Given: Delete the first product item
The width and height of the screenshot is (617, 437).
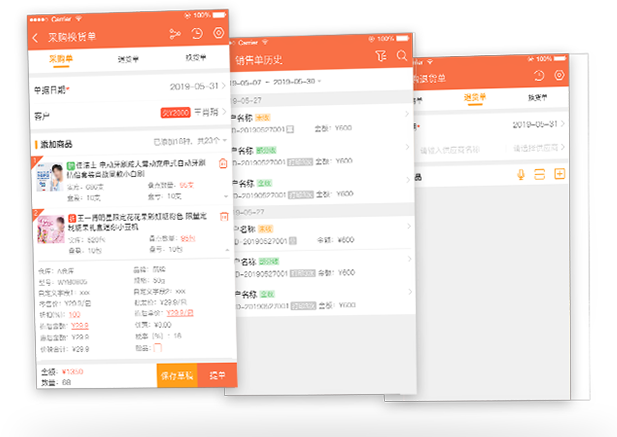Looking at the screenshot, I should tap(222, 164).
